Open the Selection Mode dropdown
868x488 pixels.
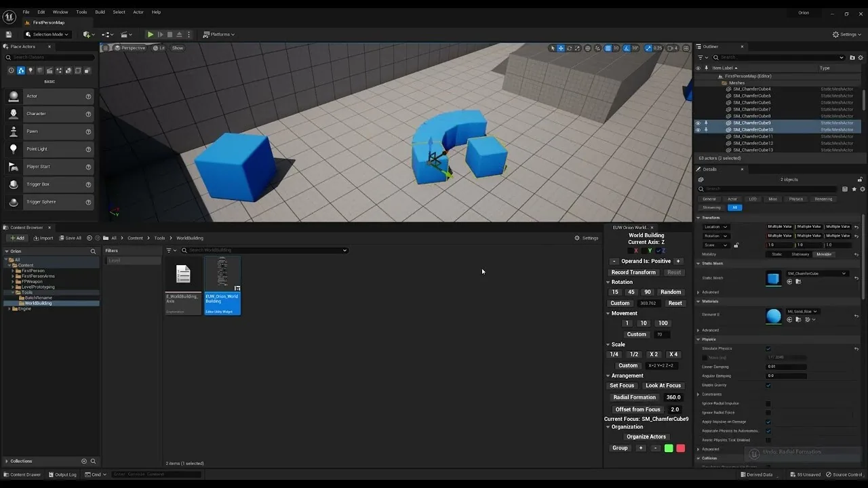pyautogui.click(x=47, y=35)
